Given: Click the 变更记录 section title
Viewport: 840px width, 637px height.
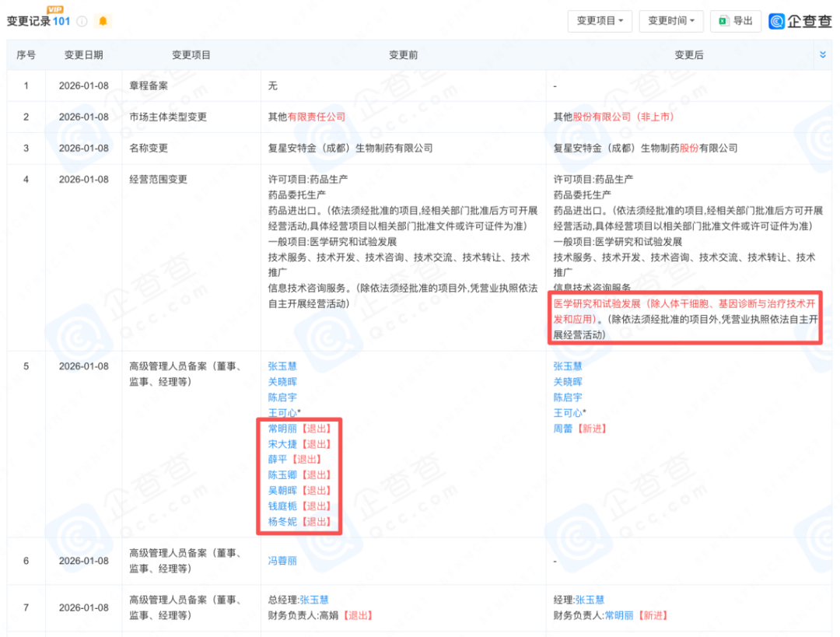Looking at the screenshot, I should click(x=28, y=22).
